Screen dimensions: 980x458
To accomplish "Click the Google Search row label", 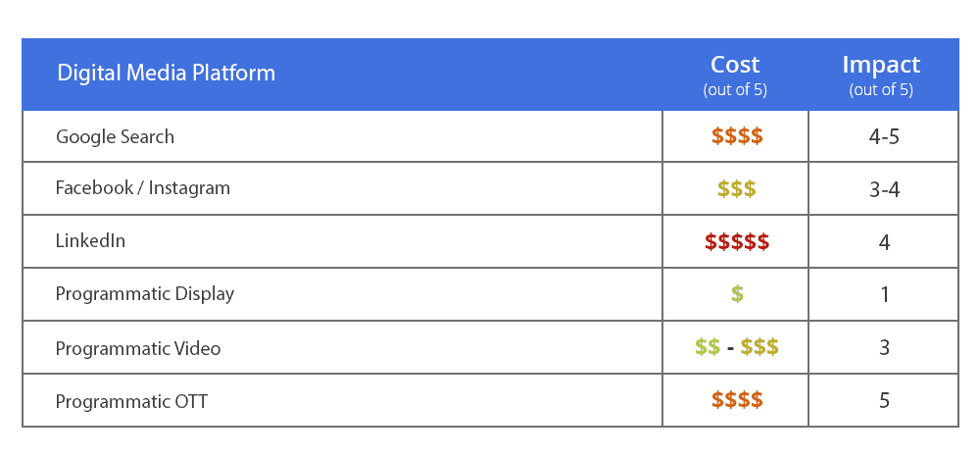I will (115, 136).
